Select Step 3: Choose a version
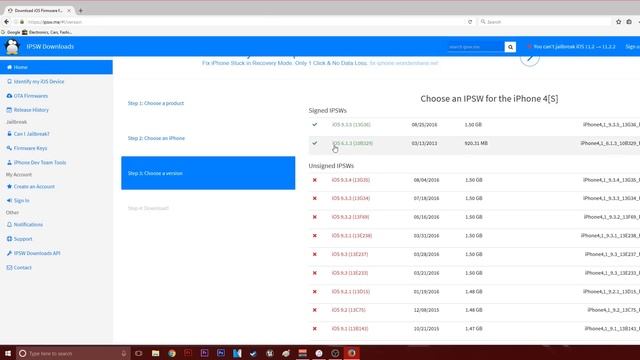640x360 pixels. (x=208, y=173)
